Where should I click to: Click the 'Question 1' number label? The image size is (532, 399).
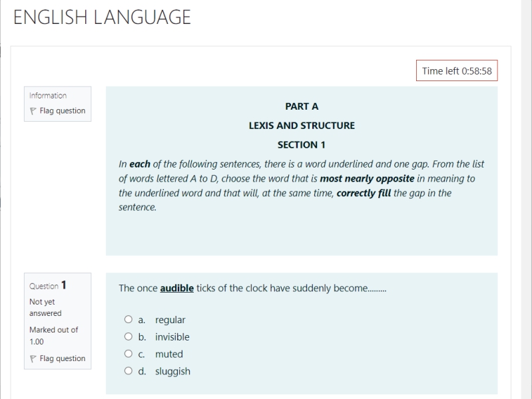pos(48,286)
